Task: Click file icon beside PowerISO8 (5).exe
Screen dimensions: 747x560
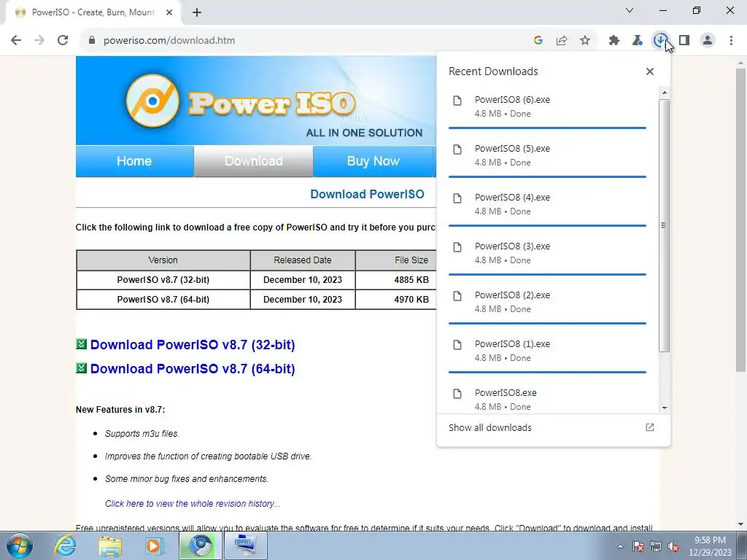Action: 457,149
